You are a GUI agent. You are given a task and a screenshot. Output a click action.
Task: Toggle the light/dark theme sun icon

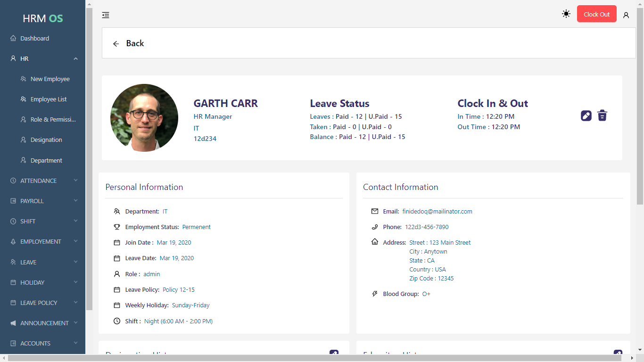pyautogui.click(x=566, y=14)
